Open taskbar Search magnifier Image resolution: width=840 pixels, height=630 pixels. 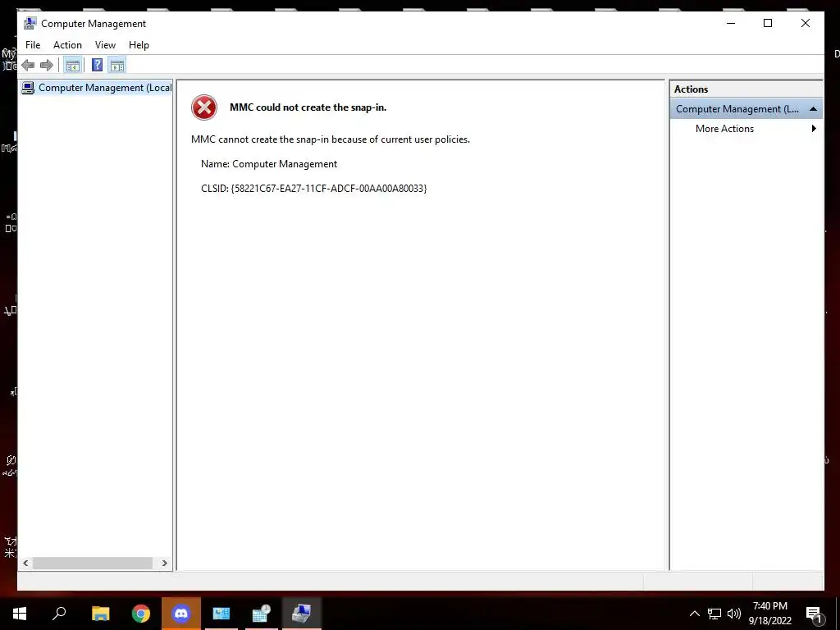tap(59, 614)
